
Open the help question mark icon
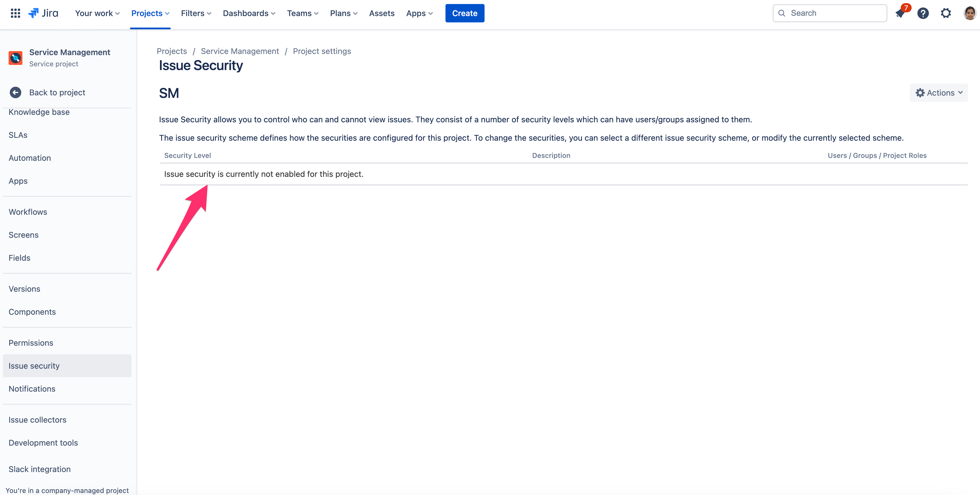coord(923,13)
